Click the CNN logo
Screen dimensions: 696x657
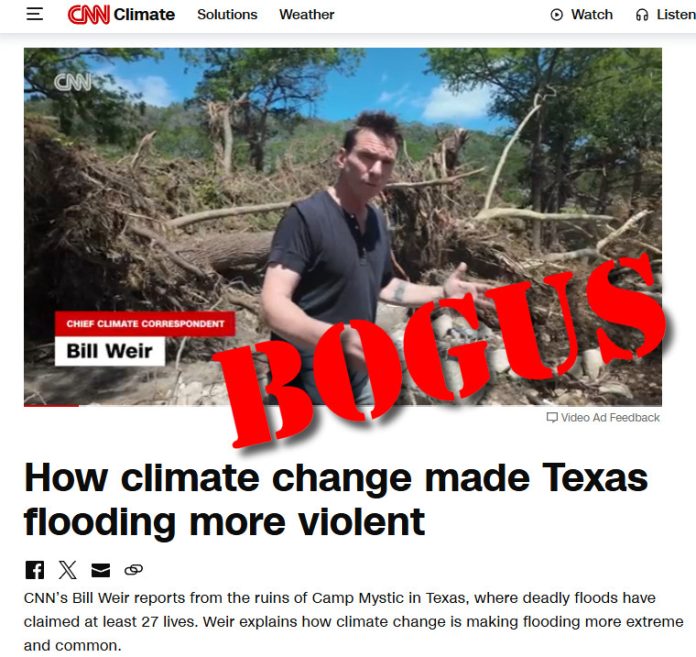pyautogui.click(x=88, y=15)
